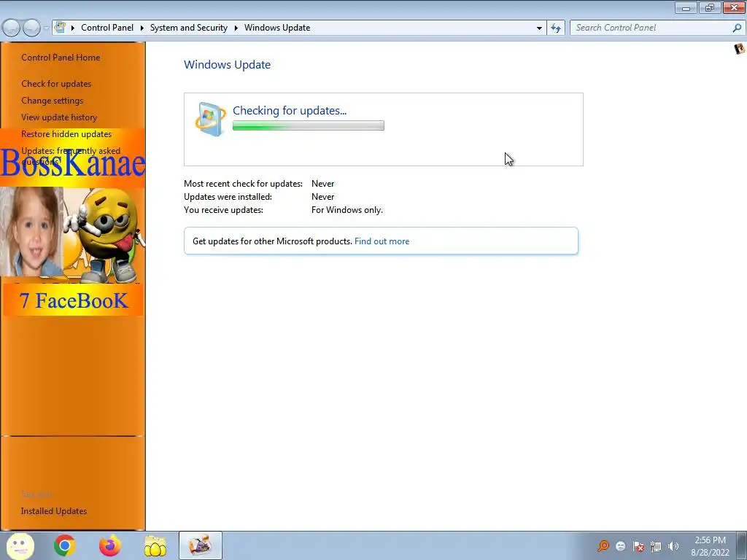The height and width of the screenshot is (560, 747).
Task: Launch Firefox from taskbar
Action: point(109,545)
